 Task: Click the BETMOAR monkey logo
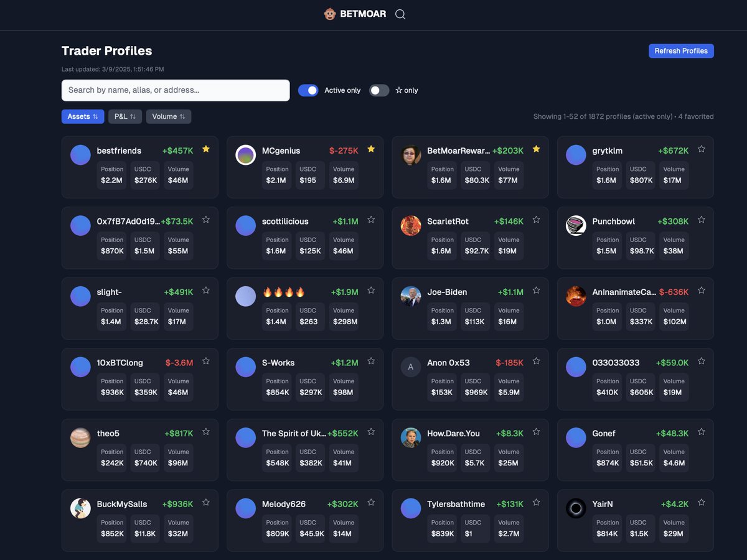click(x=329, y=14)
